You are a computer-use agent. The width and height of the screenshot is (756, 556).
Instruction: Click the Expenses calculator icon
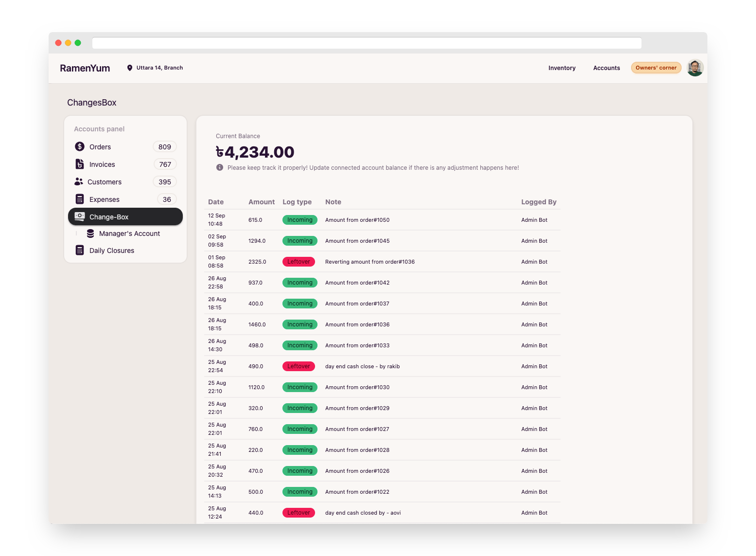point(79,199)
